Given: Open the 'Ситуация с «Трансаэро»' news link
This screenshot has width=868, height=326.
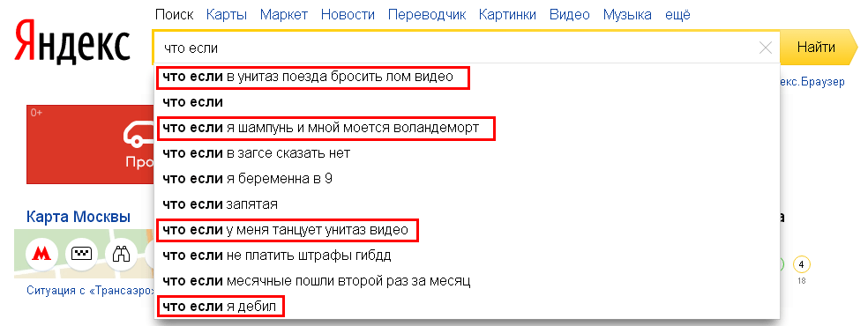Looking at the screenshot, I should point(90,290).
